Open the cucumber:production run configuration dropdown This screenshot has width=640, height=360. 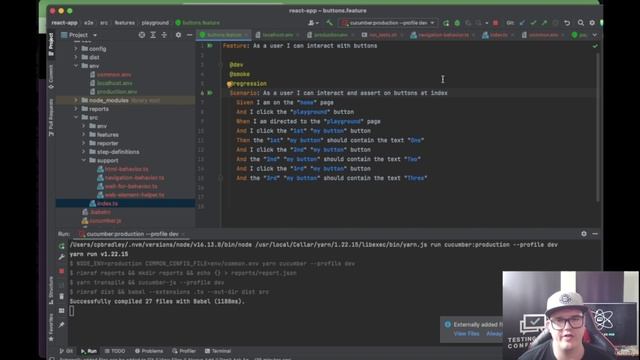387,23
